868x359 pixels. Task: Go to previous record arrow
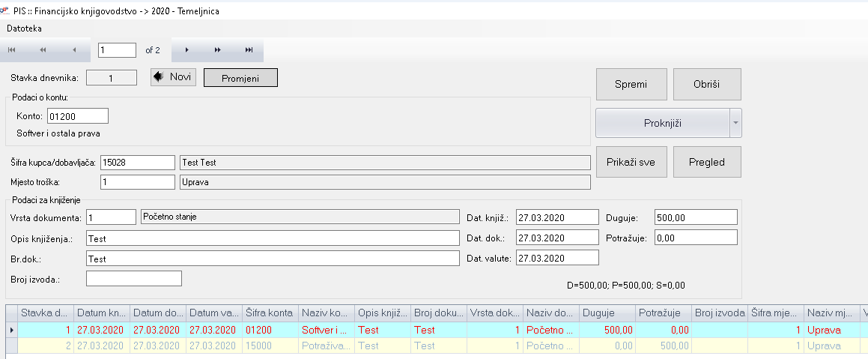74,50
